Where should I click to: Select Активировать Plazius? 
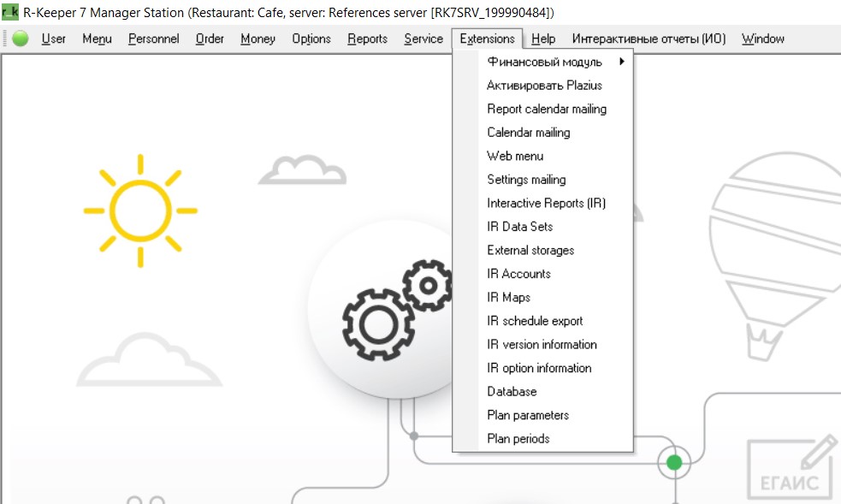pyautogui.click(x=542, y=86)
